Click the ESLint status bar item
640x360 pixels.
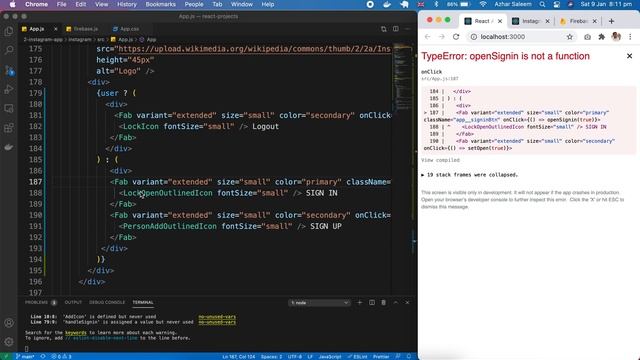click(x=357, y=356)
